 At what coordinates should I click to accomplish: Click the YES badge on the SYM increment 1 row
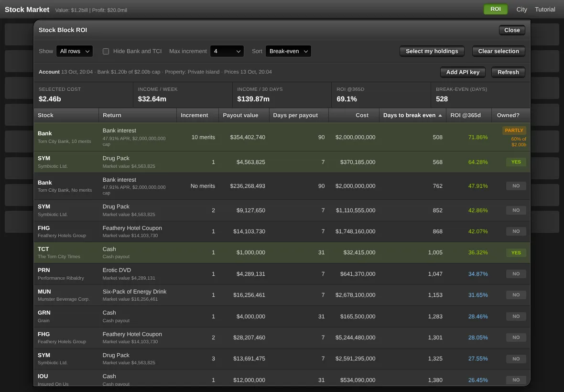[x=516, y=162]
